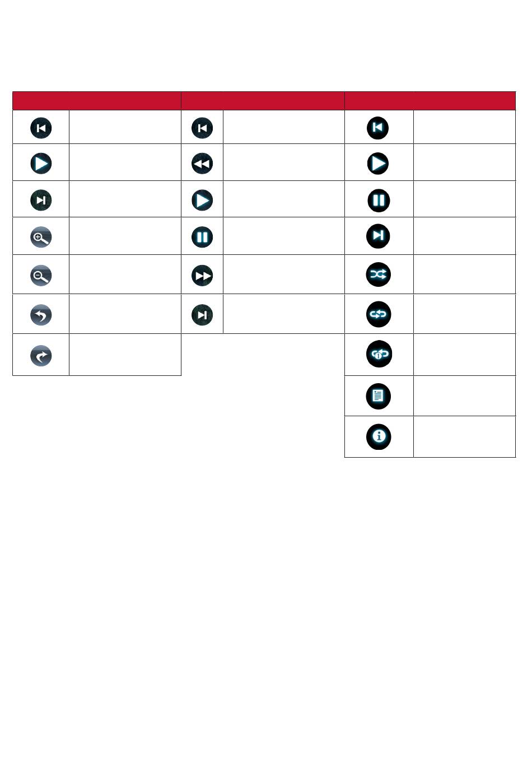This screenshot has height=777, width=532.
Task: Open the information 'i' icon
Action: pyautogui.click(x=379, y=436)
